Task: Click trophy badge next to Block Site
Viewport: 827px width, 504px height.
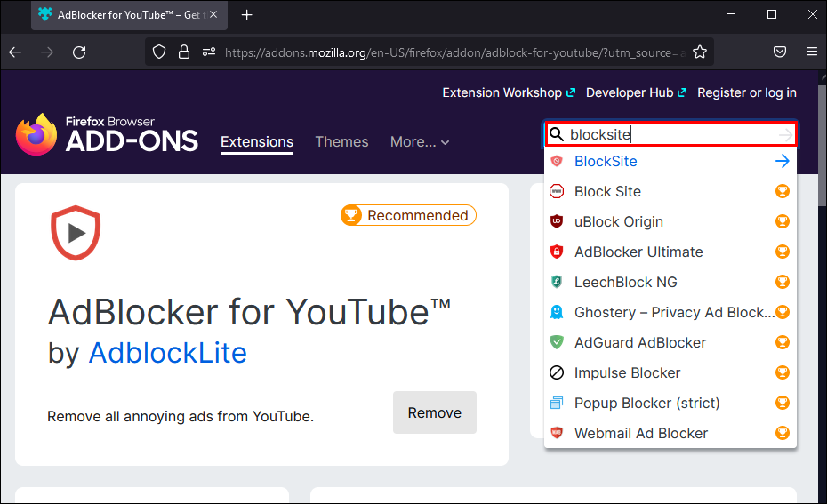Action: coord(783,191)
